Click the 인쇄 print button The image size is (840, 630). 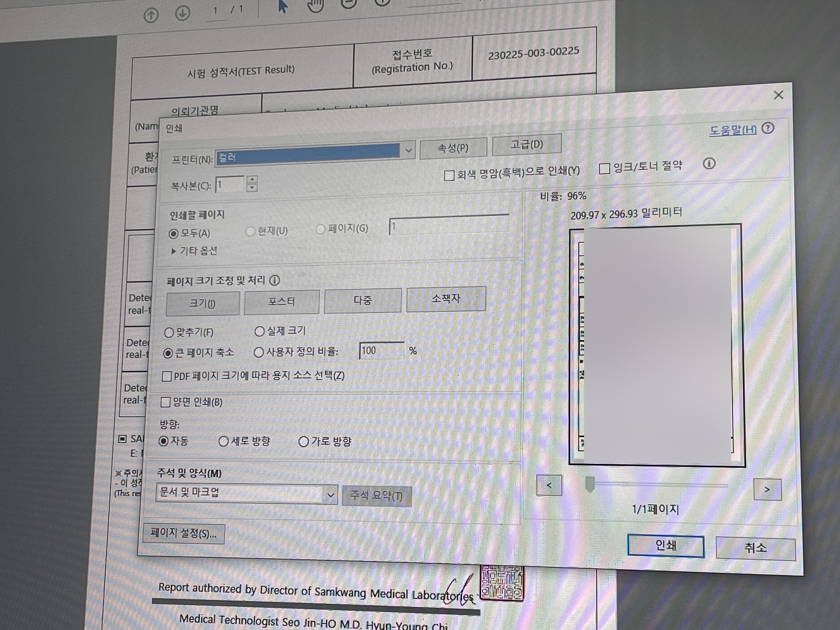[x=666, y=545]
